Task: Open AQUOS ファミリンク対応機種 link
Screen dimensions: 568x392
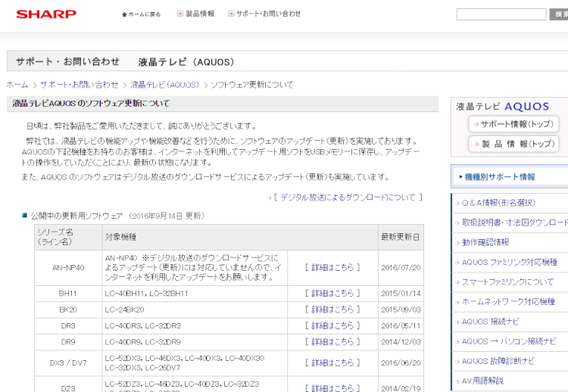Action: 510,262
